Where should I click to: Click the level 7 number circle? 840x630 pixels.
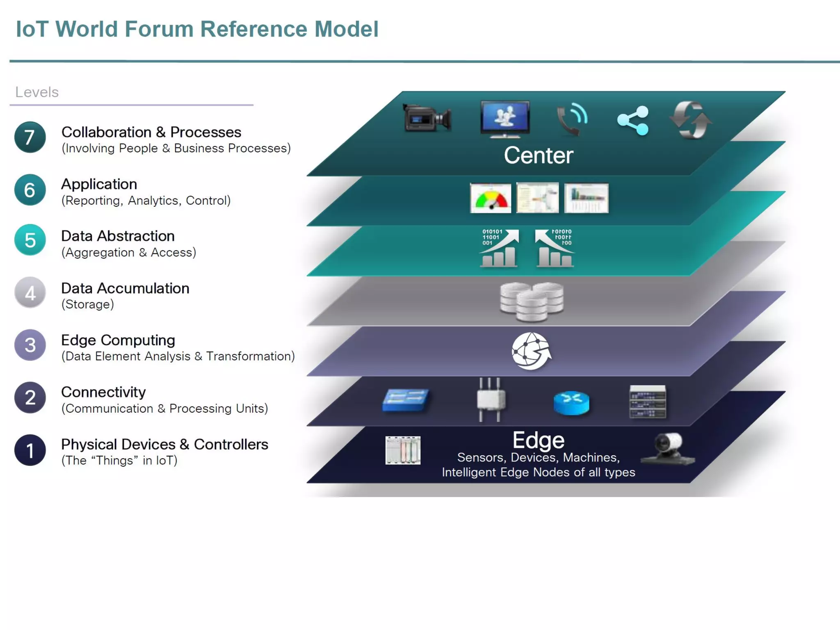pyautogui.click(x=30, y=137)
